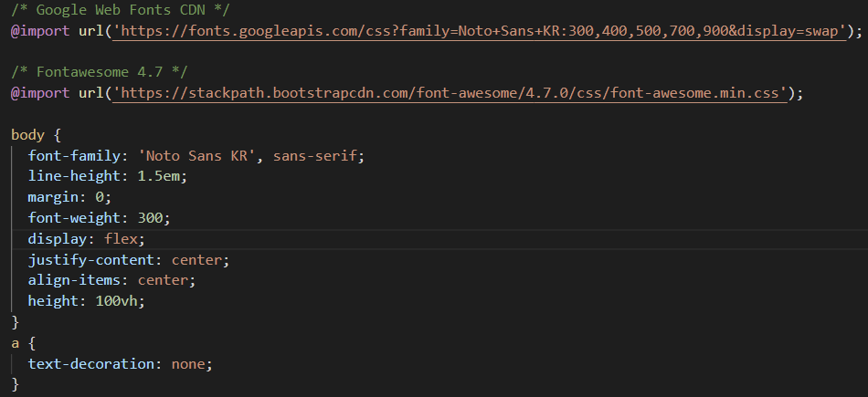
Task: Click the center value of justify-content
Action: pyautogui.click(x=196, y=259)
